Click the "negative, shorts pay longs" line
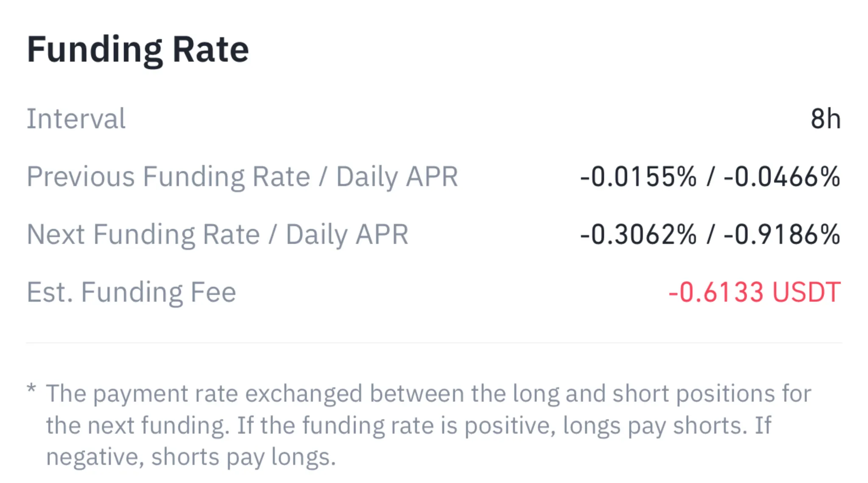The width and height of the screenshot is (868, 483). click(x=191, y=457)
